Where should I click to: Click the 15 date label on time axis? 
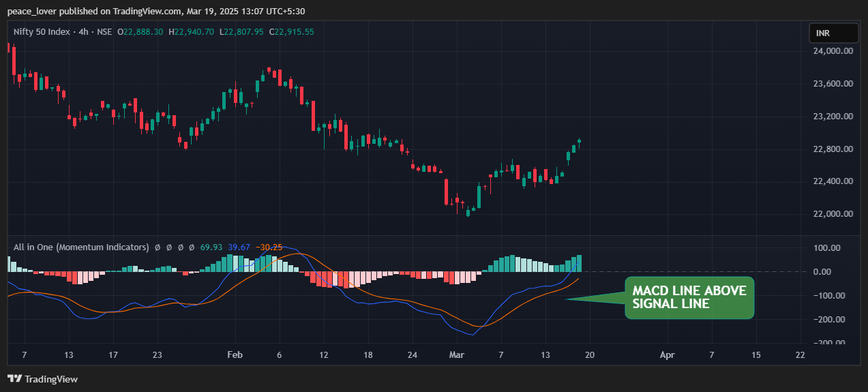point(755,355)
